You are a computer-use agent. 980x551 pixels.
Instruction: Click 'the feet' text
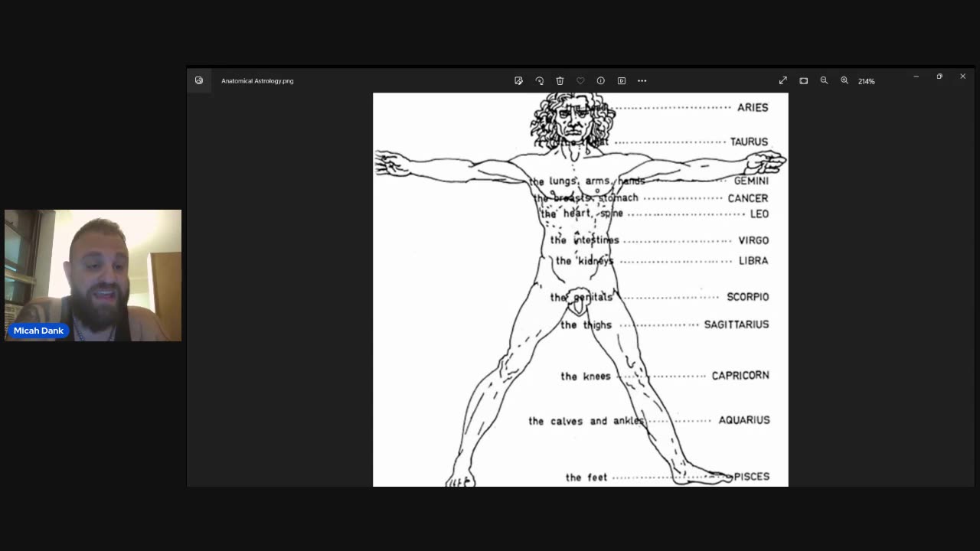(x=586, y=478)
